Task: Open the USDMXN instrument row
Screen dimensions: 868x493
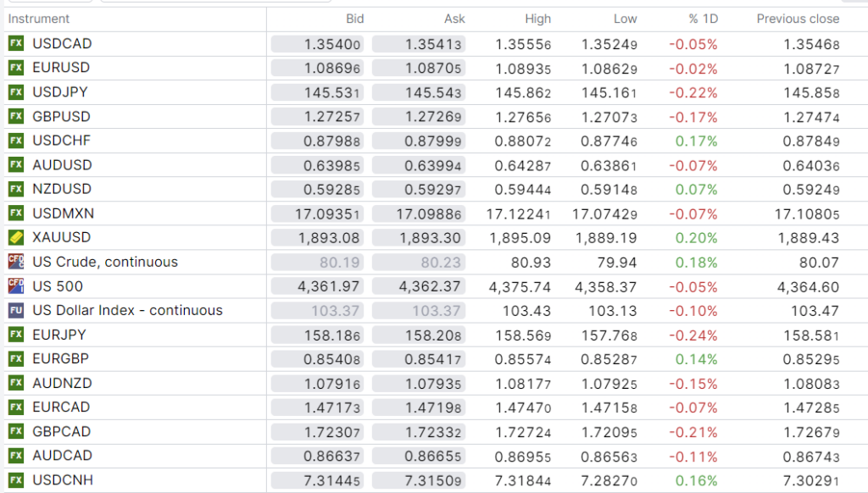Action: (64, 213)
